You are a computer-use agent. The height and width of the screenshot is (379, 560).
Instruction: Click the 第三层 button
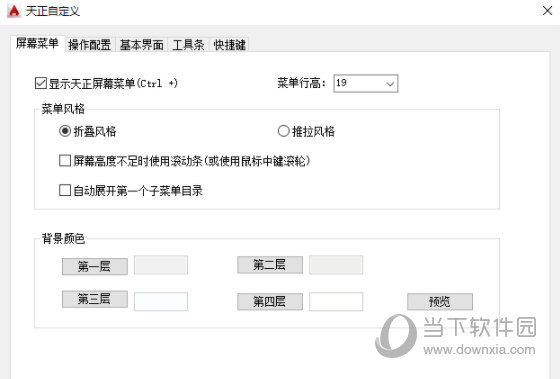point(95,299)
